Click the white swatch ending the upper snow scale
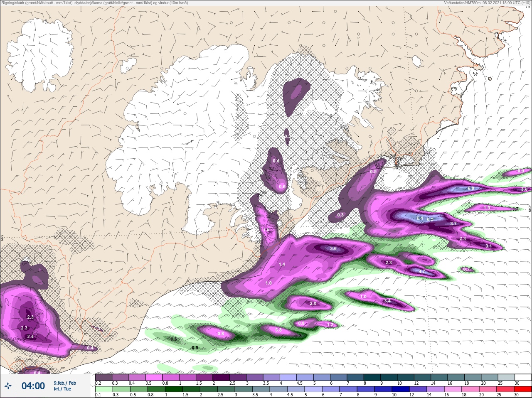This screenshot has width=532, height=398. pos(522,377)
